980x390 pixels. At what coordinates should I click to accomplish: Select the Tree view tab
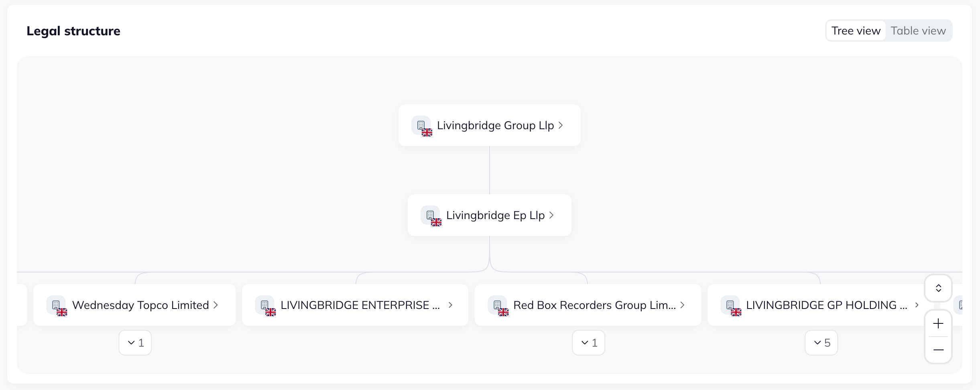click(856, 31)
